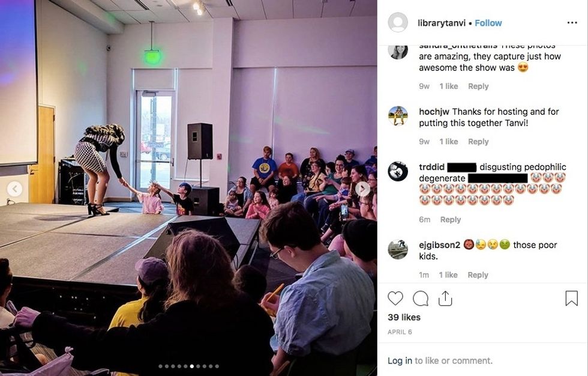Reply to trddid's comment

pos(451,219)
